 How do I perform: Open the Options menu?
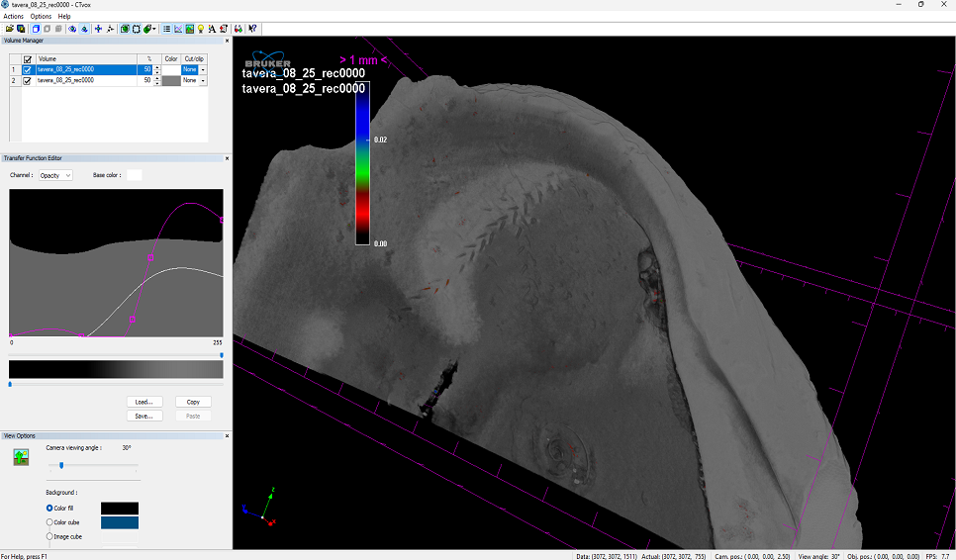[x=41, y=17]
